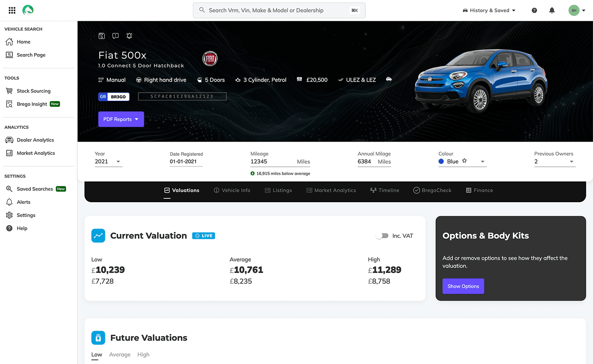Image resolution: width=593 pixels, height=364 pixels.
Task: Expand the Year dropdown
Action: [119, 162]
